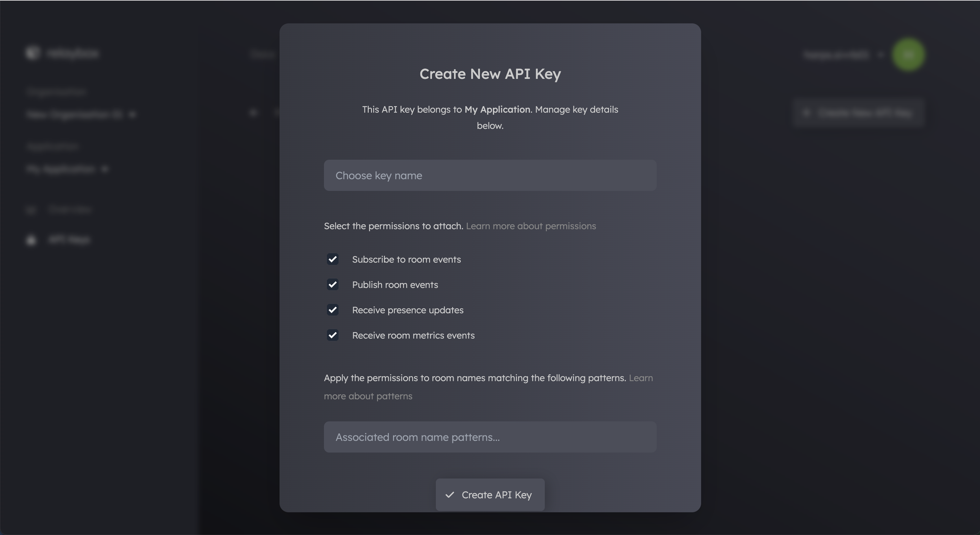The height and width of the screenshot is (535, 980).
Task: Click the Choose key name input field
Action: pyautogui.click(x=490, y=175)
